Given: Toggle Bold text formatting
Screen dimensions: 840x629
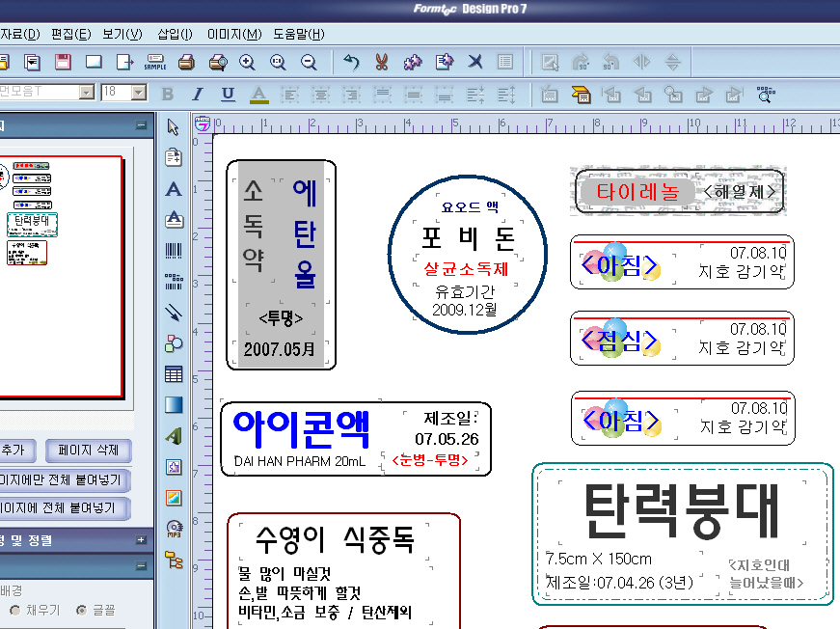Looking at the screenshot, I should point(167,94).
